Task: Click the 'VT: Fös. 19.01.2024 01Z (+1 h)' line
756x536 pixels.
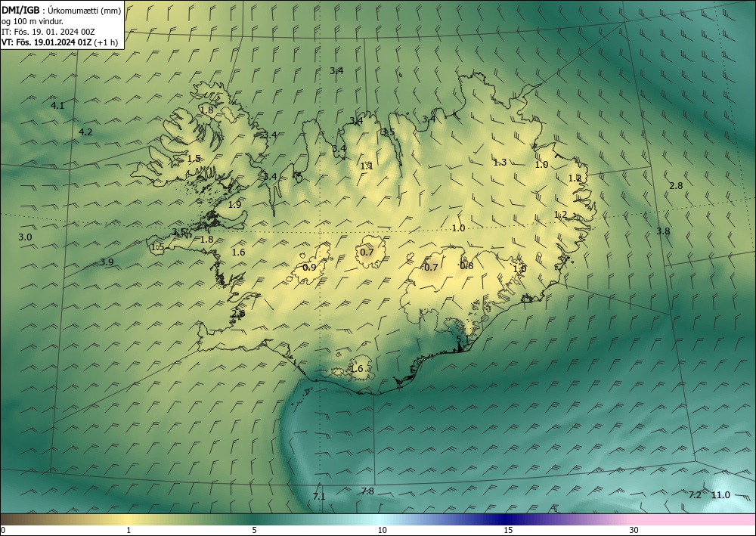Action: (x=60, y=42)
